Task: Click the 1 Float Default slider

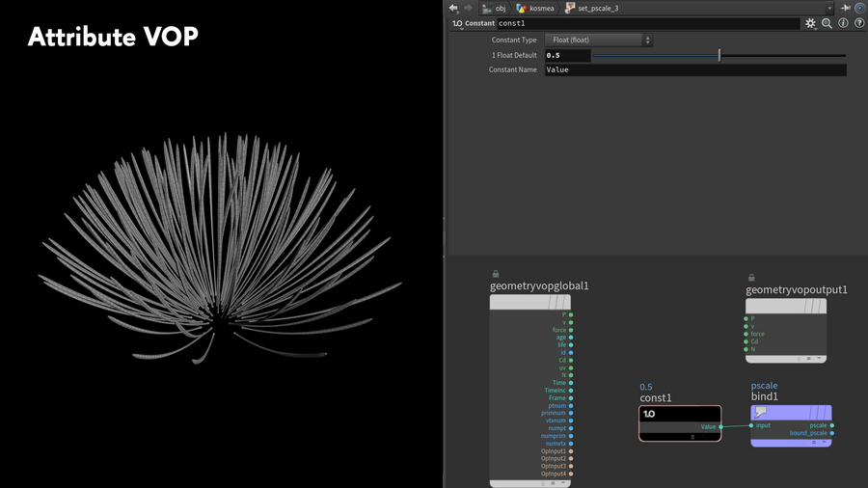Action: 719,56
